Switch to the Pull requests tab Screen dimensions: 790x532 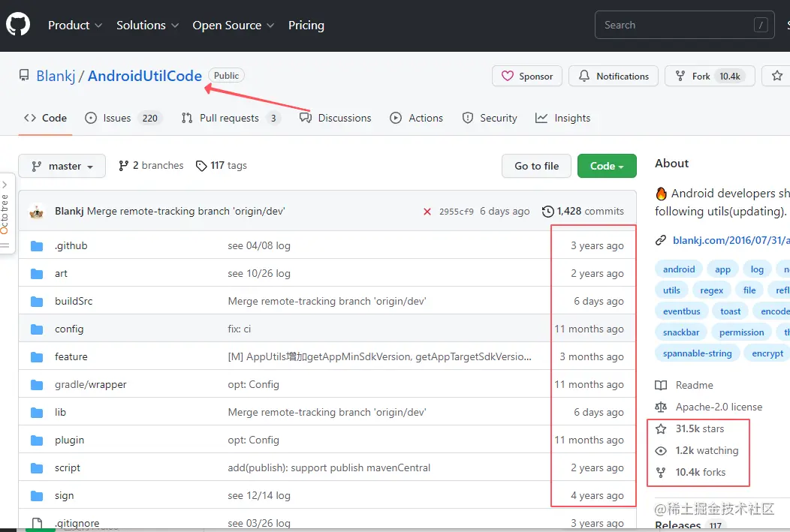pyautogui.click(x=231, y=118)
